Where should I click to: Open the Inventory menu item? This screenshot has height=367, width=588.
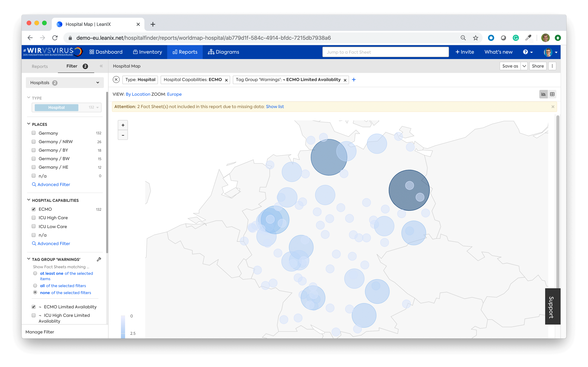point(147,52)
